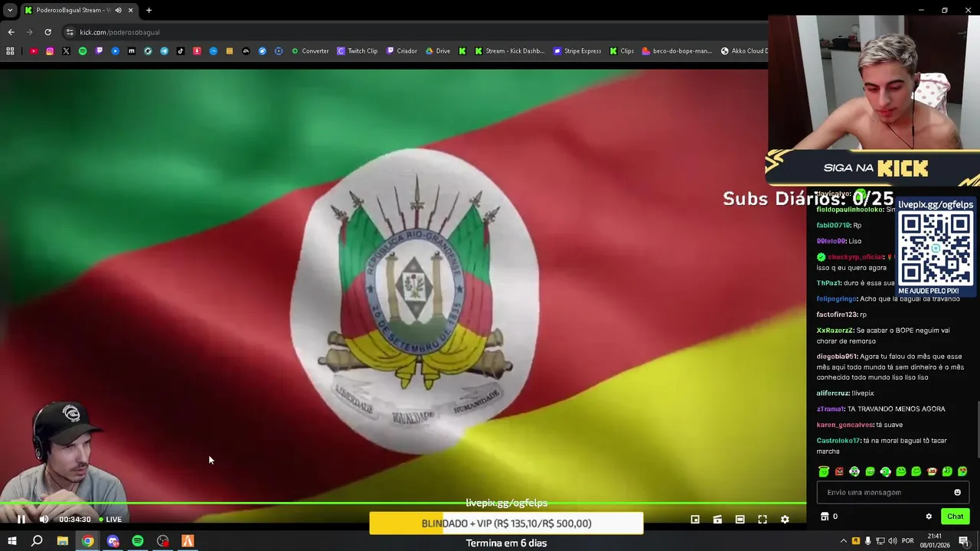Click the taskbar clock showing 21:41
Viewport: 980px width, 551px height.
coord(935,541)
